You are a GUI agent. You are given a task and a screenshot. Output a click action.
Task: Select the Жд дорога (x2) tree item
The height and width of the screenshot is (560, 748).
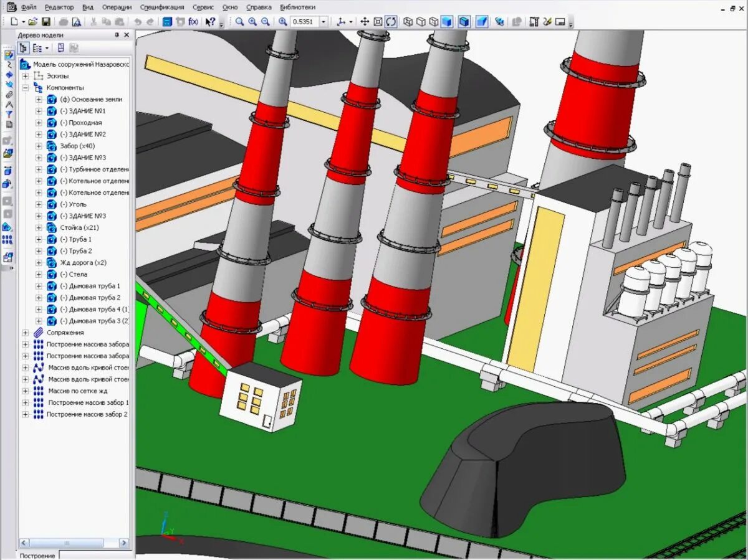(x=83, y=262)
